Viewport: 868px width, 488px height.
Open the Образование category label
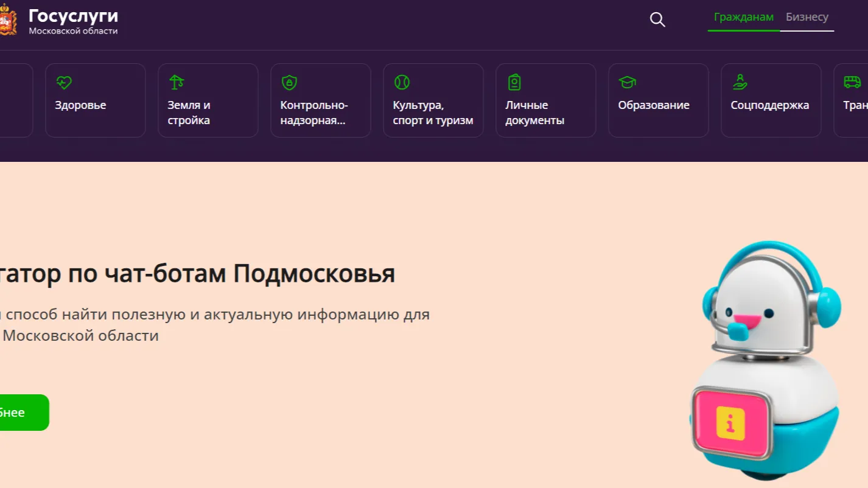pyautogui.click(x=654, y=105)
